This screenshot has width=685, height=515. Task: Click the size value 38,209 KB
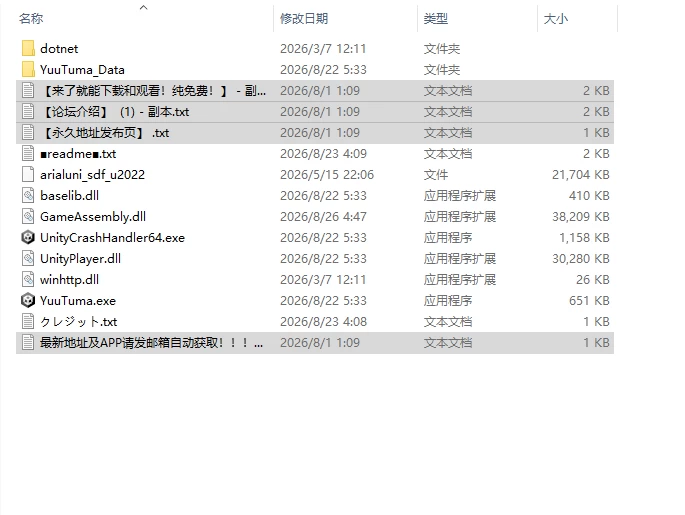pos(581,217)
